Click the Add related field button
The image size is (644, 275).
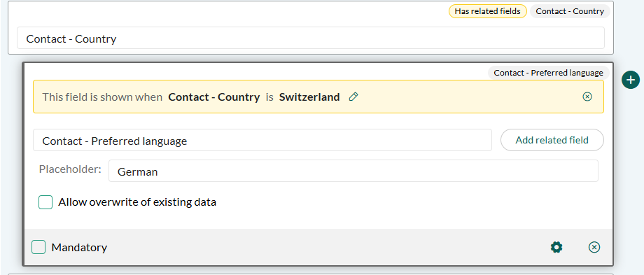[552, 140]
